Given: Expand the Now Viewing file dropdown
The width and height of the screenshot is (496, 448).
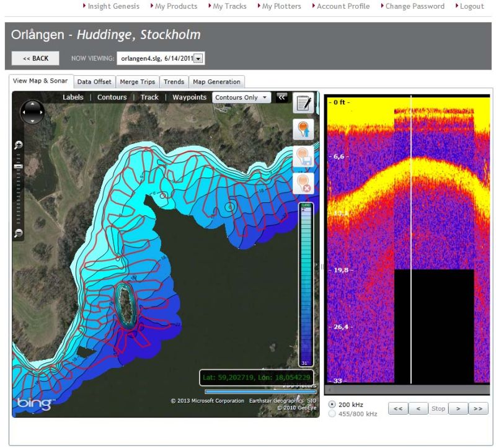Looking at the screenshot, I should [x=198, y=58].
